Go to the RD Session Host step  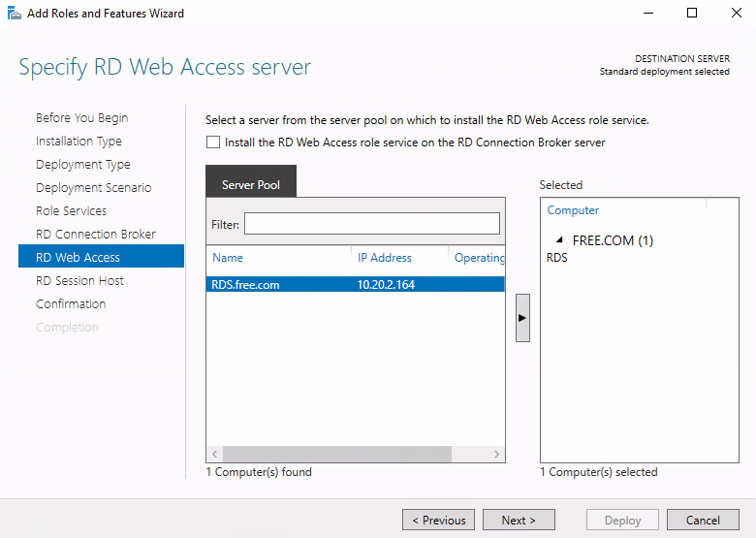79,280
